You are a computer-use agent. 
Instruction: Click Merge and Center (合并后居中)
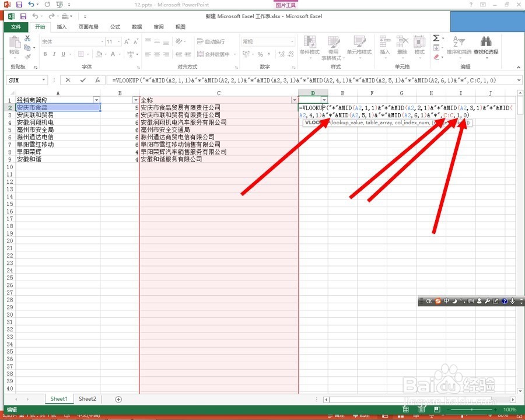[213, 54]
